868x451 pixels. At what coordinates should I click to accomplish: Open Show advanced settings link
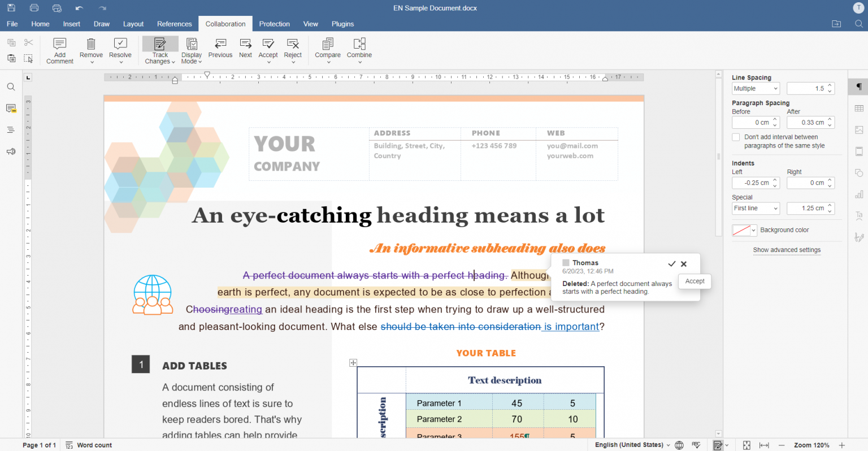tap(787, 250)
